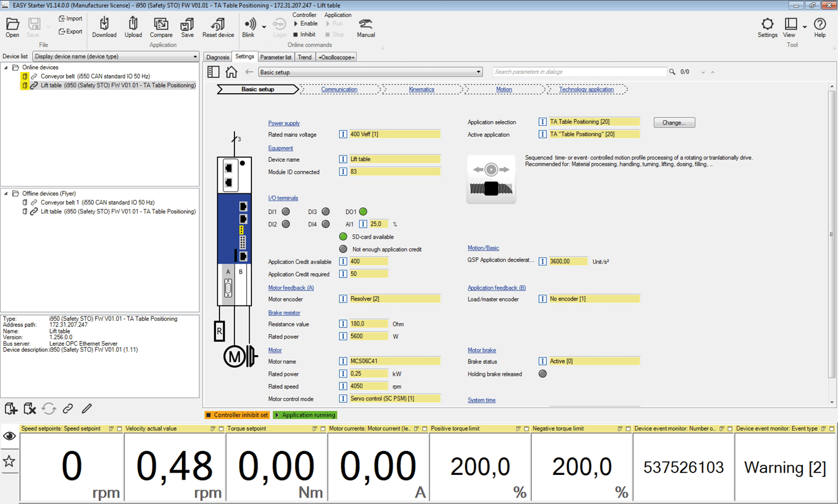Follow the Brake resistor link
This screenshot has width=838, height=504.
pos(284,313)
